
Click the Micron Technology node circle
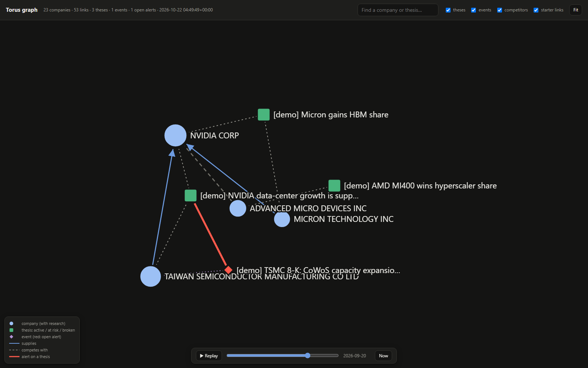pos(282,219)
